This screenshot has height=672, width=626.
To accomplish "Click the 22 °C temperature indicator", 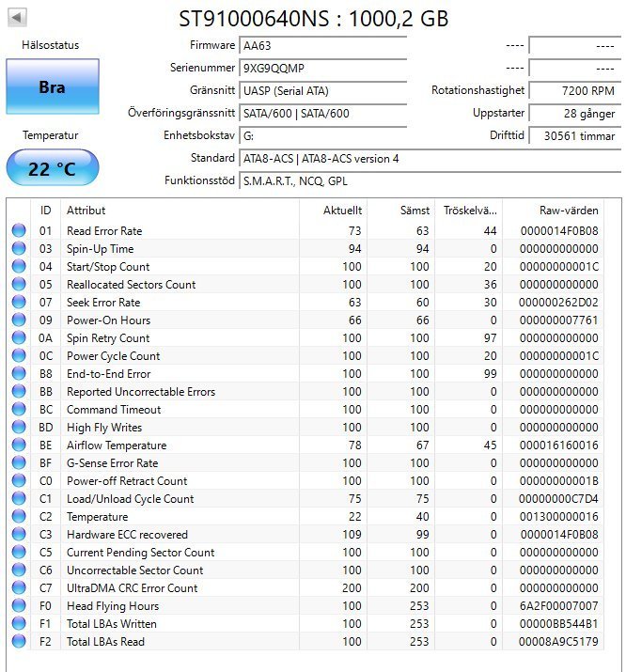I will coord(52,168).
